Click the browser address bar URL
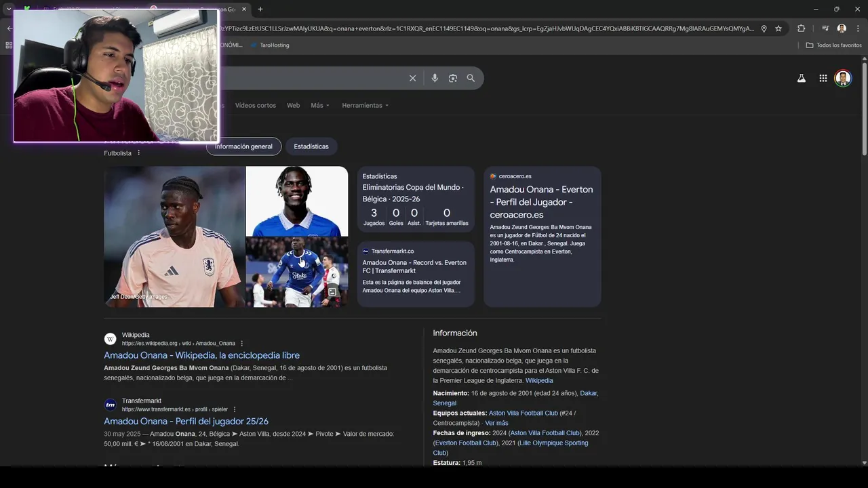Image resolution: width=868 pixels, height=488 pixels. [x=485, y=28]
